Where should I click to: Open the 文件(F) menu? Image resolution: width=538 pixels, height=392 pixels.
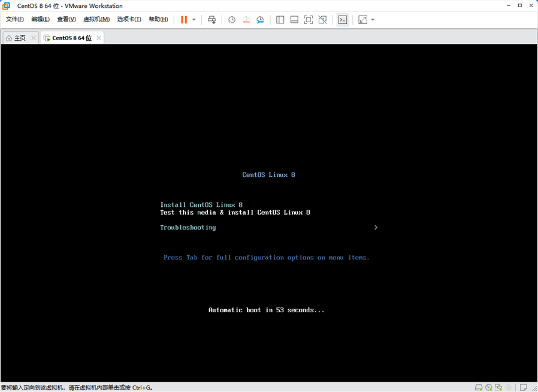point(15,19)
